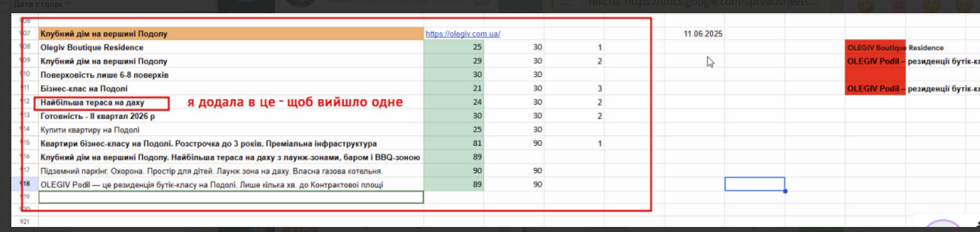Click the row header 921
The image size is (980, 232).
coord(25,222)
